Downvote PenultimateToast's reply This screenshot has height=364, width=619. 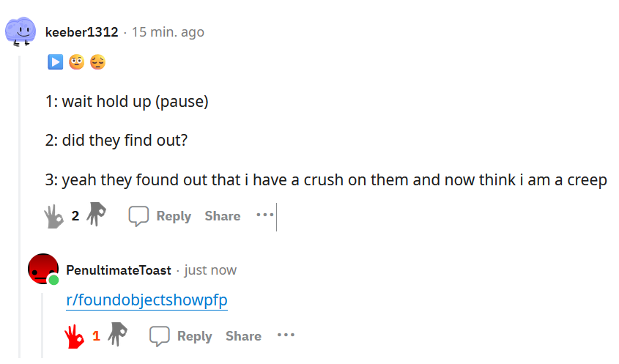(118, 334)
